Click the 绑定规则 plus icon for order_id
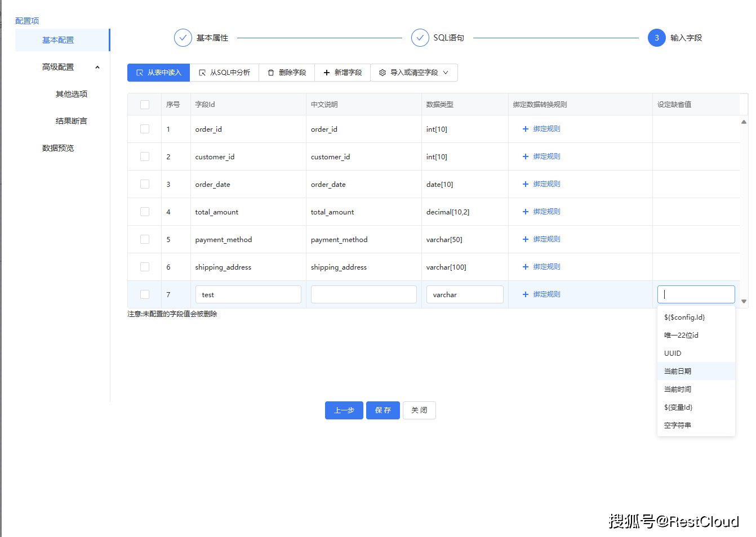Image resolution: width=756 pixels, height=537 pixels. (x=525, y=128)
